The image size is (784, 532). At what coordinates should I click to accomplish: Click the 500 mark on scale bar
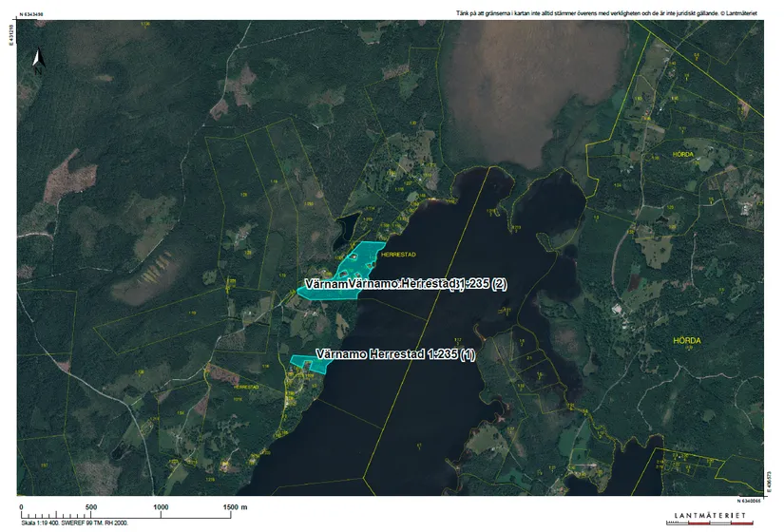(x=91, y=507)
